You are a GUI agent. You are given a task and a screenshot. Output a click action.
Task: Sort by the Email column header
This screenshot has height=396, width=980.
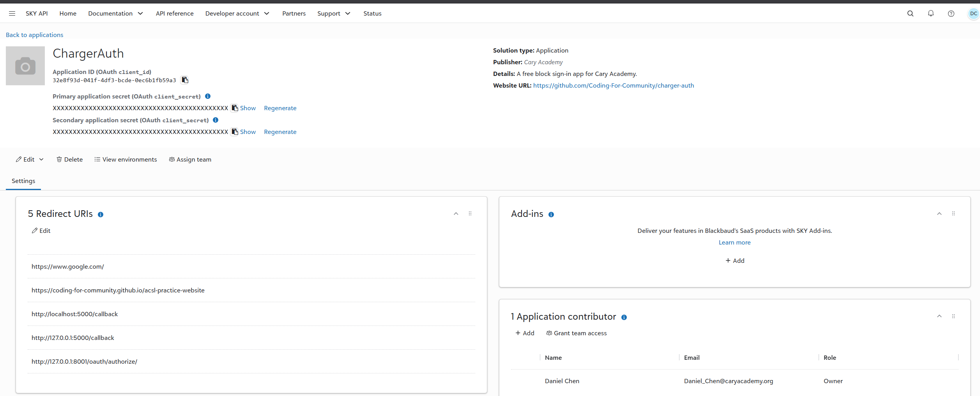[692, 357]
